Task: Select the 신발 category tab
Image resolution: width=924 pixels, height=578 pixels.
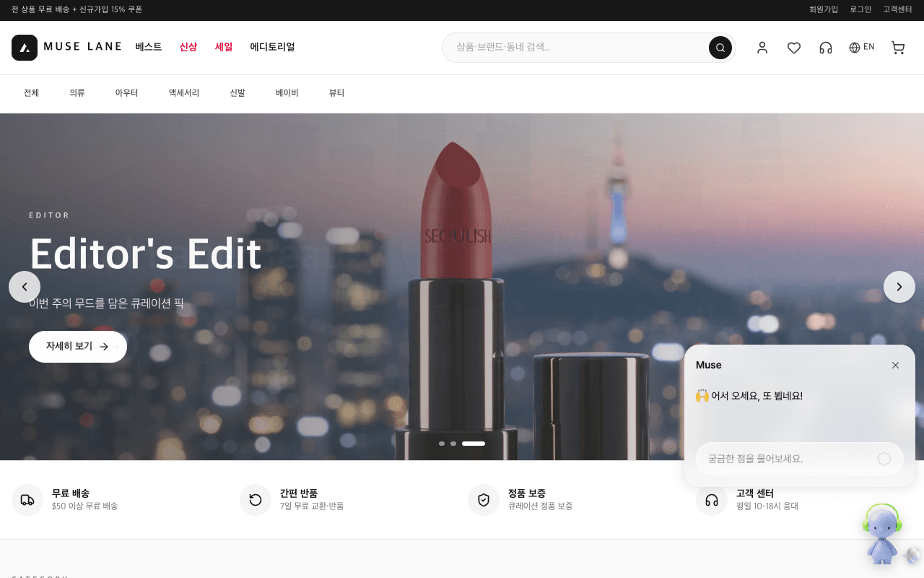Action: (237, 93)
